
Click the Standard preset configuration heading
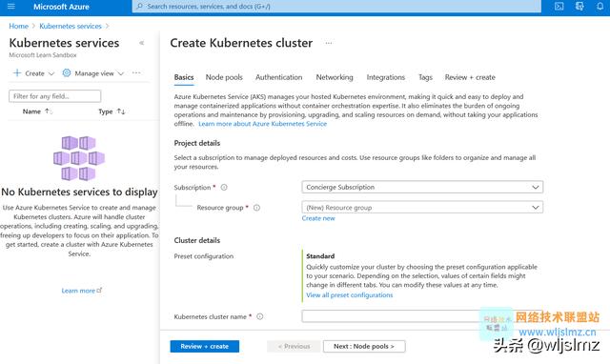click(320, 256)
